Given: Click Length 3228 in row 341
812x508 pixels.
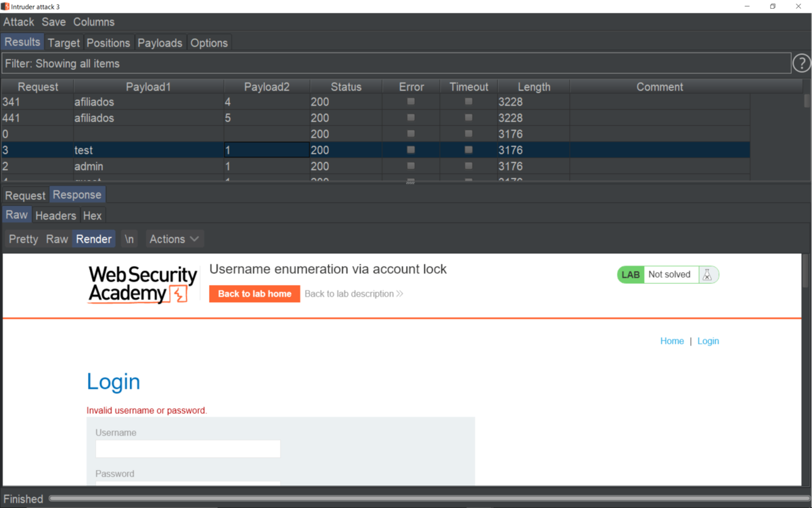Looking at the screenshot, I should (x=534, y=102).
